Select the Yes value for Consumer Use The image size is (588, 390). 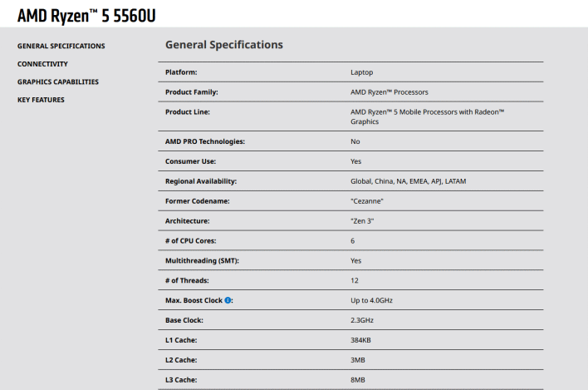[356, 161]
